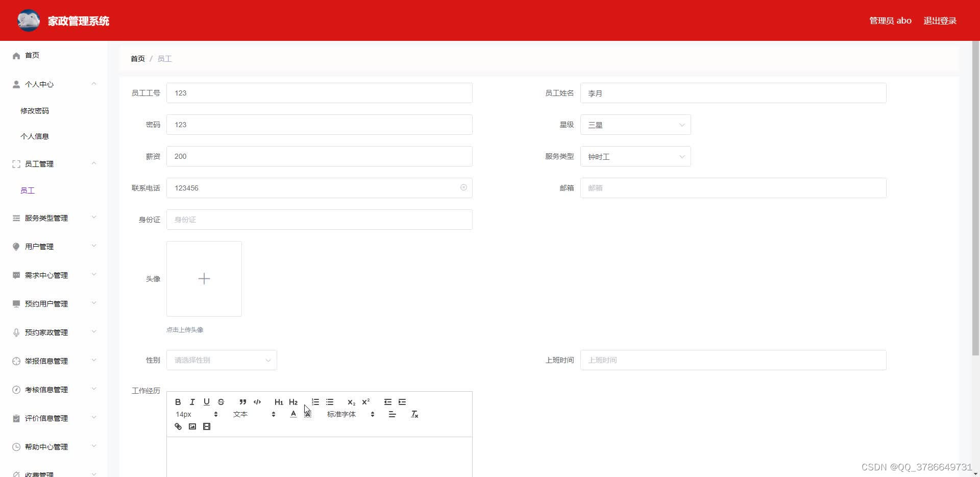
Task: Click 首页 in the breadcrumb
Action: click(x=138, y=59)
